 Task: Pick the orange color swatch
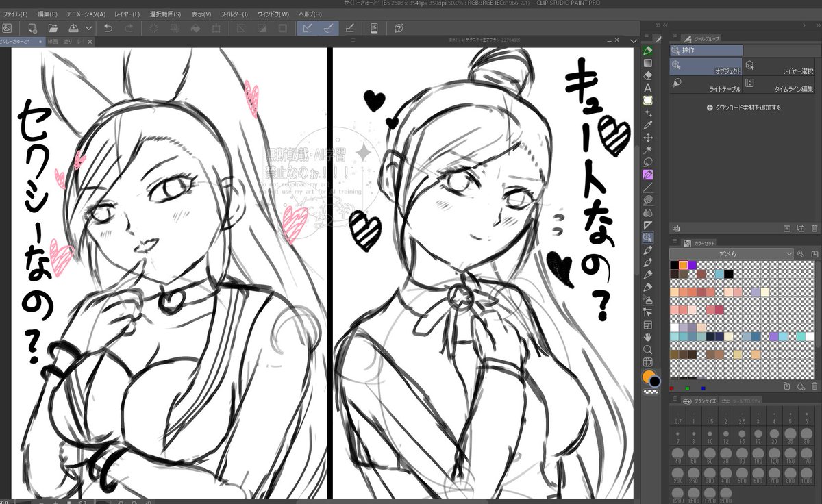683,265
